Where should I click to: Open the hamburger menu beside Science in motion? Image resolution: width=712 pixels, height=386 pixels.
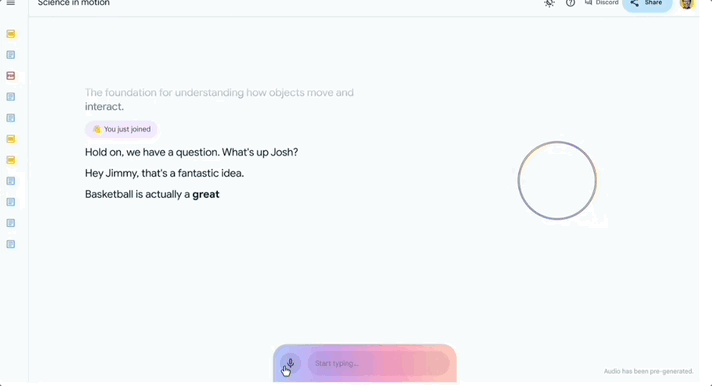11,3
